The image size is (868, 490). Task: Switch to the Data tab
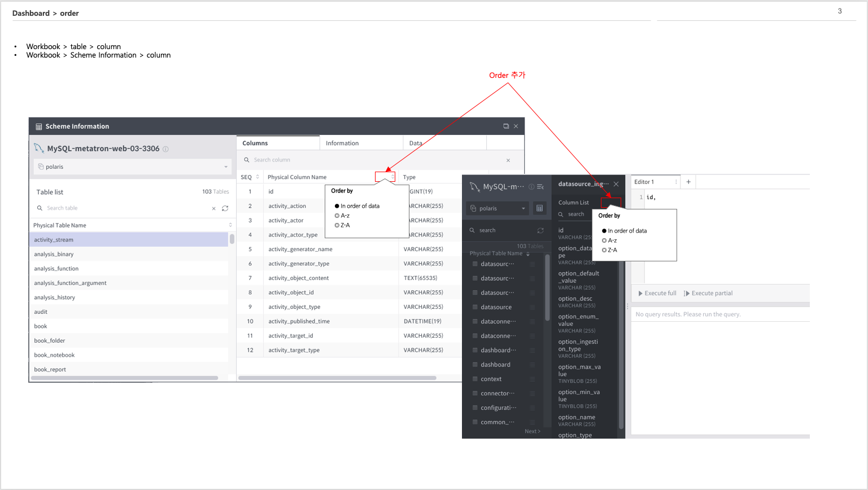(x=444, y=143)
